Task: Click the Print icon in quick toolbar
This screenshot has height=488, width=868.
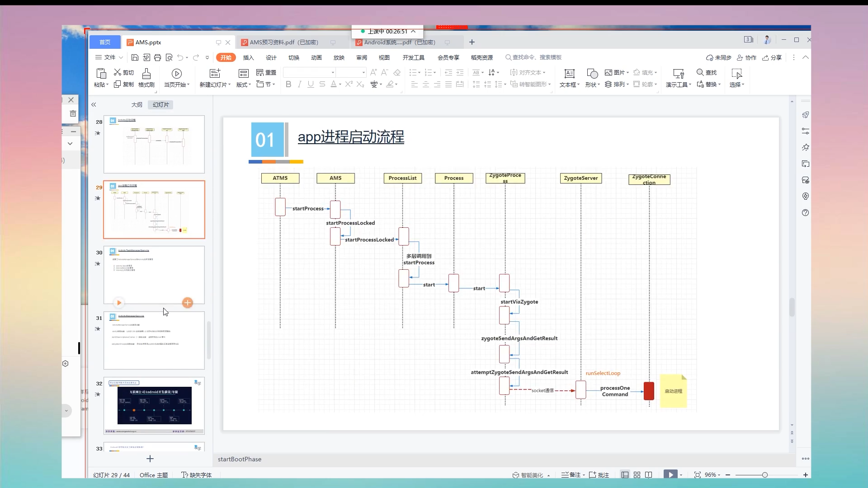Action: click(157, 57)
